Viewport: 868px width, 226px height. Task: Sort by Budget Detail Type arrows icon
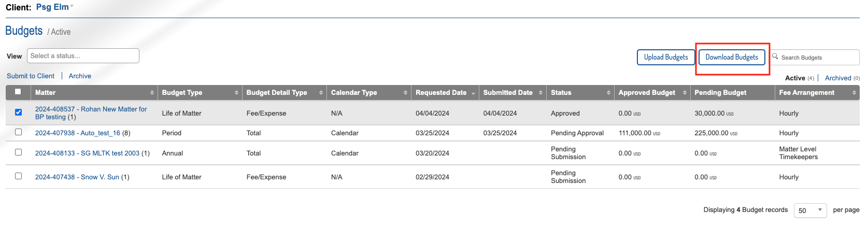321,93
